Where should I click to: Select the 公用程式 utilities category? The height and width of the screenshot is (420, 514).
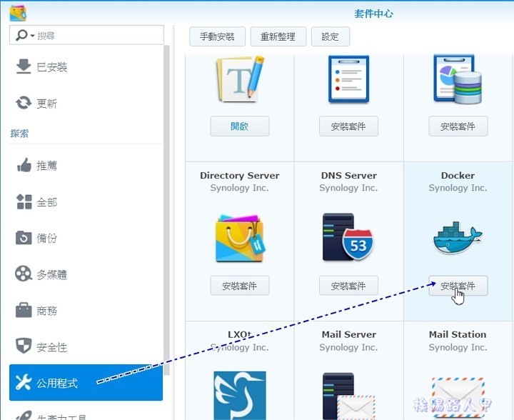(x=86, y=383)
